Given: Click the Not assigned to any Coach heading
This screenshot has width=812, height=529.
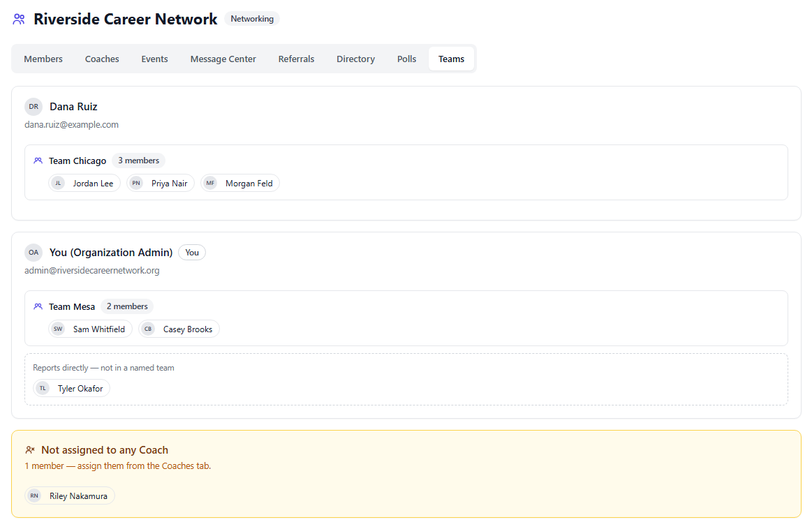Looking at the screenshot, I should [105, 450].
